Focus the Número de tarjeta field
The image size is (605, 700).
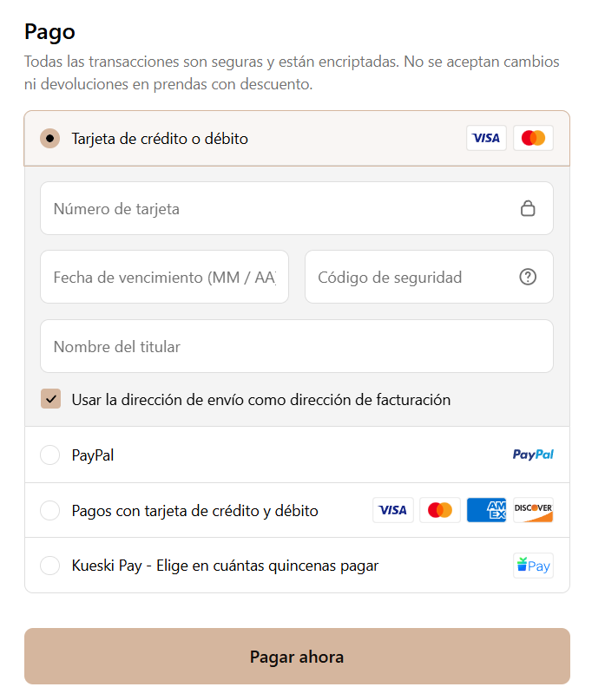297,208
